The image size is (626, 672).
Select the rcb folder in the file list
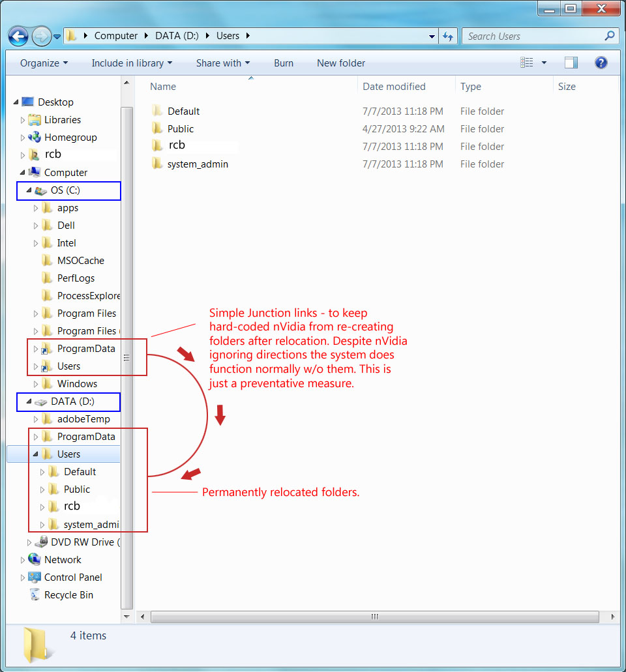tap(177, 145)
